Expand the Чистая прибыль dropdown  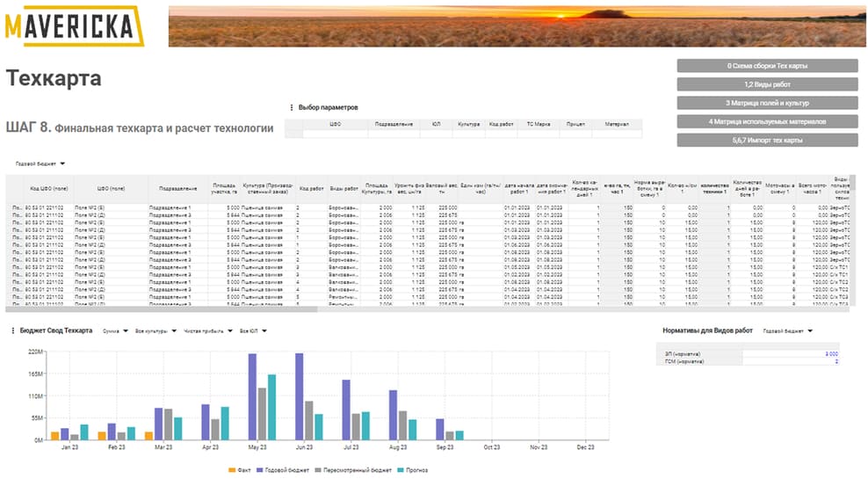point(209,331)
